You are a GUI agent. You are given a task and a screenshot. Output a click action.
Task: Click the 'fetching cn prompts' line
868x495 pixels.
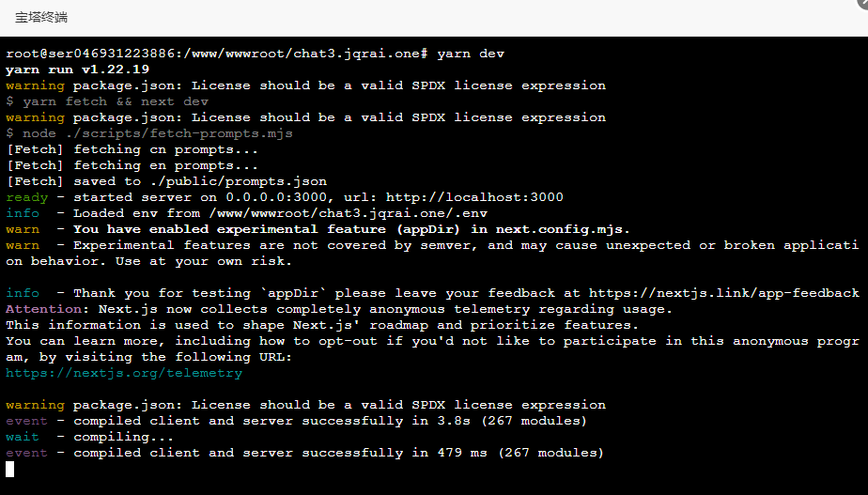132,149
